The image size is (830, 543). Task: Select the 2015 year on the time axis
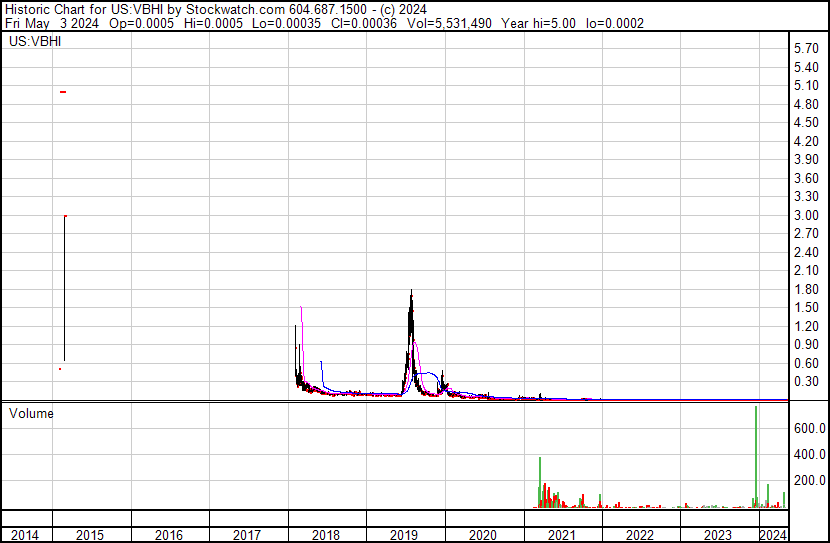(90, 535)
